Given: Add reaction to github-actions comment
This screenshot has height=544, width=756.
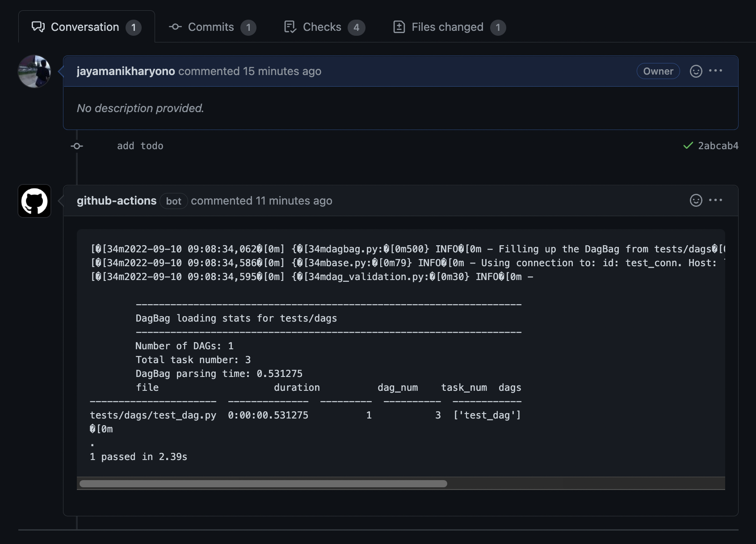Looking at the screenshot, I should [696, 201].
